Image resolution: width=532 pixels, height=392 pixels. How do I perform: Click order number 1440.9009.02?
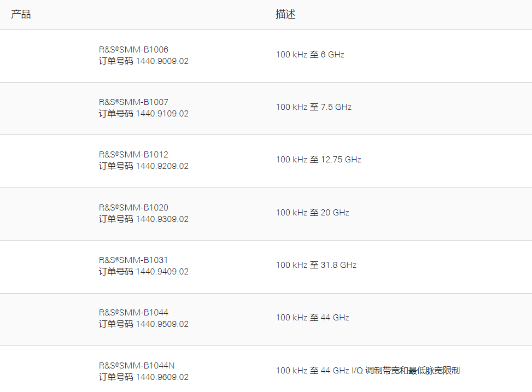pos(162,61)
